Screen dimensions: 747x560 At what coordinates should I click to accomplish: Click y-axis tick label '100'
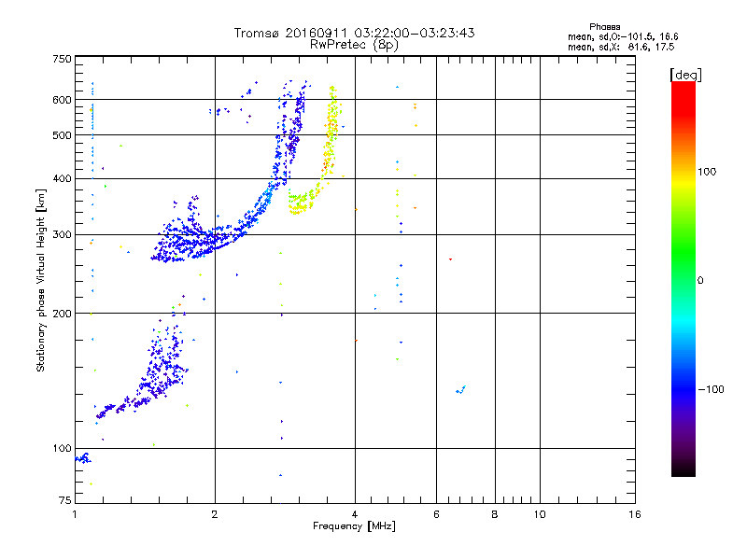62,449
